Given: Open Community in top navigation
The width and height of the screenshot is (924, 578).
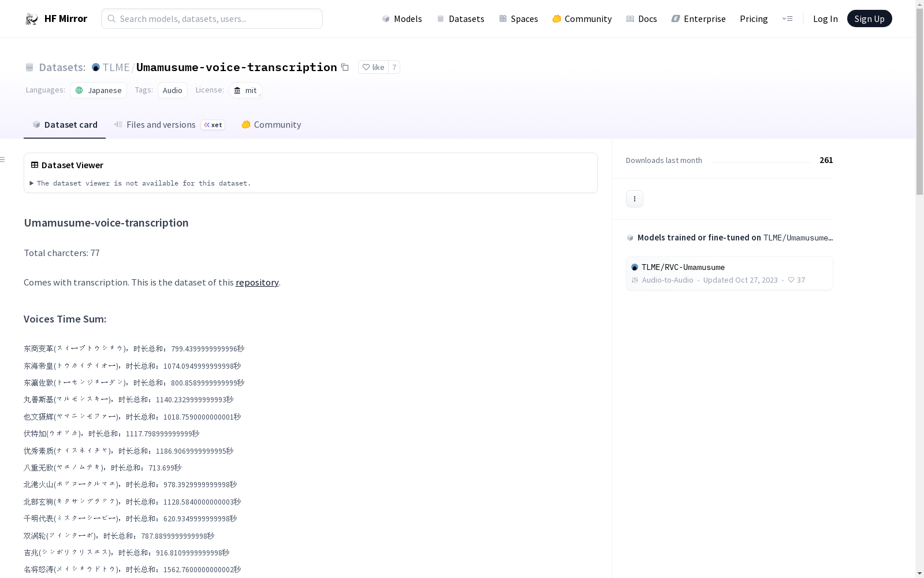Looking at the screenshot, I should [x=582, y=18].
